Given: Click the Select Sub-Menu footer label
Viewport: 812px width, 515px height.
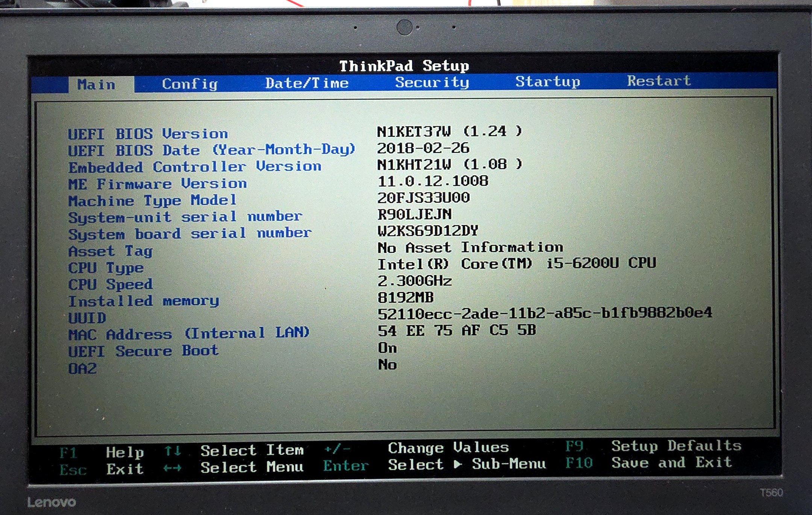Looking at the screenshot, I should click(x=467, y=464).
